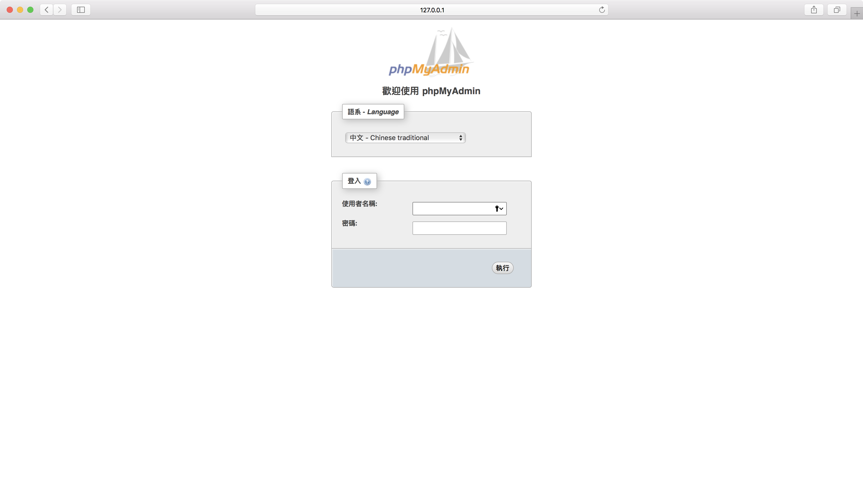Reload the page with the refresh icon
Screen dimensions: 863x504
[x=602, y=9]
